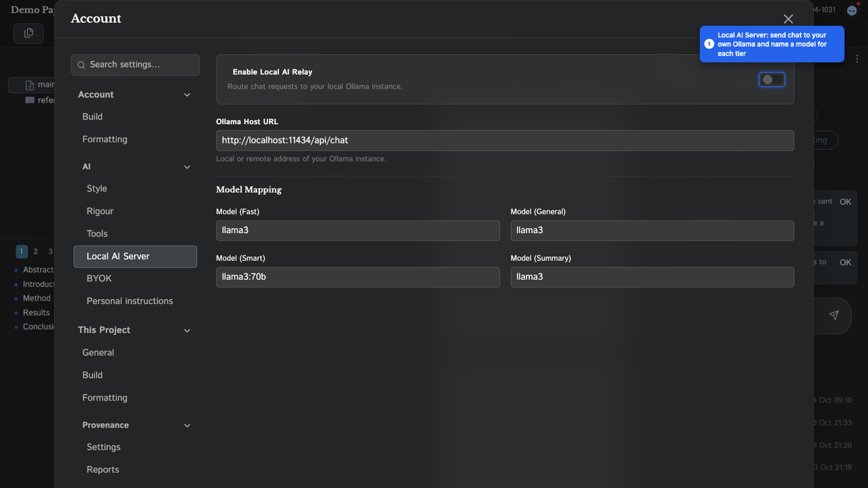
Task: Select page 1 in the background outline
Action: pyautogui.click(x=22, y=251)
